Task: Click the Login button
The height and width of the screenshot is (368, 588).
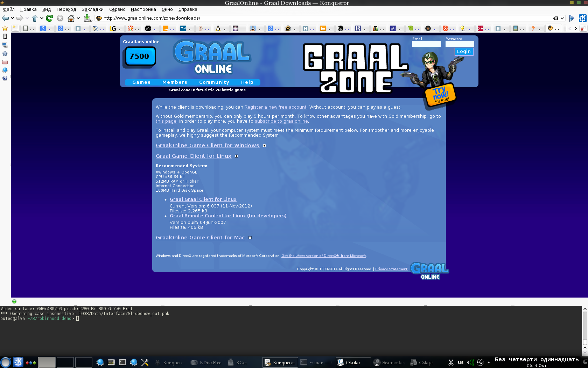Action: [464, 52]
